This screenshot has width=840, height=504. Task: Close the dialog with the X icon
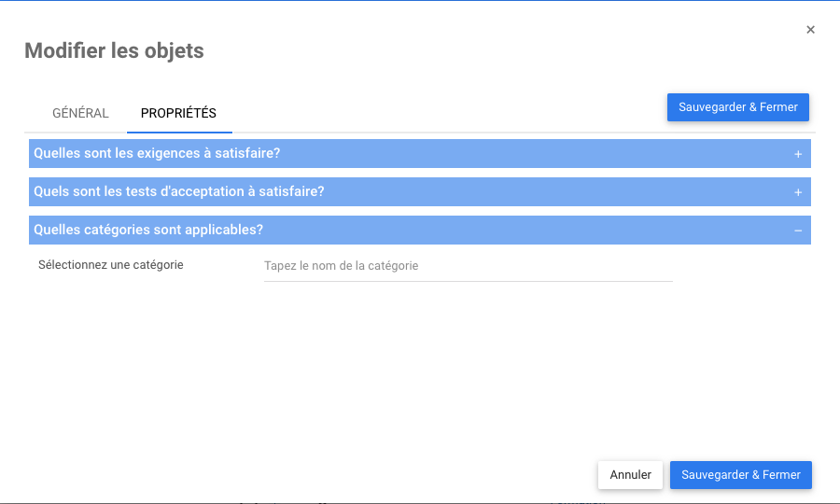[x=810, y=30]
